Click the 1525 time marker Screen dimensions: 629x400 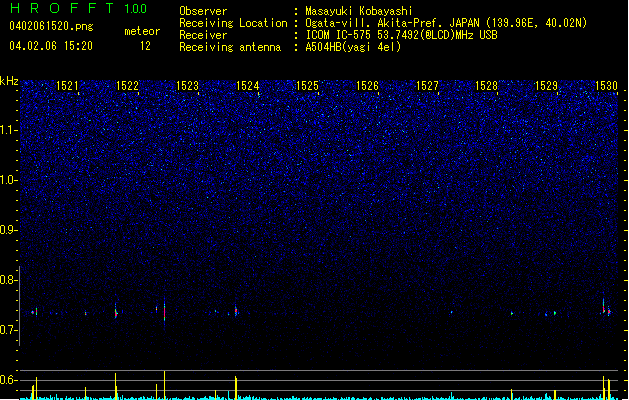[307, 85]
